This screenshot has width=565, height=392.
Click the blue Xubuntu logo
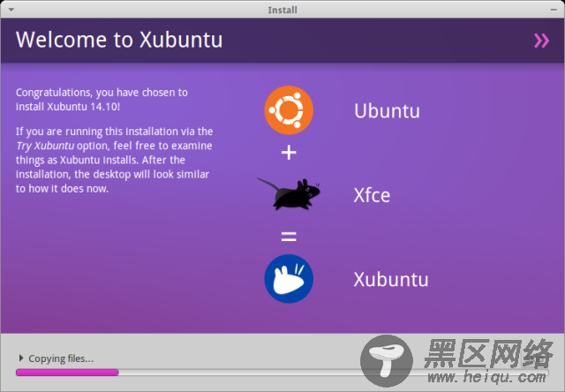(289, 279)
